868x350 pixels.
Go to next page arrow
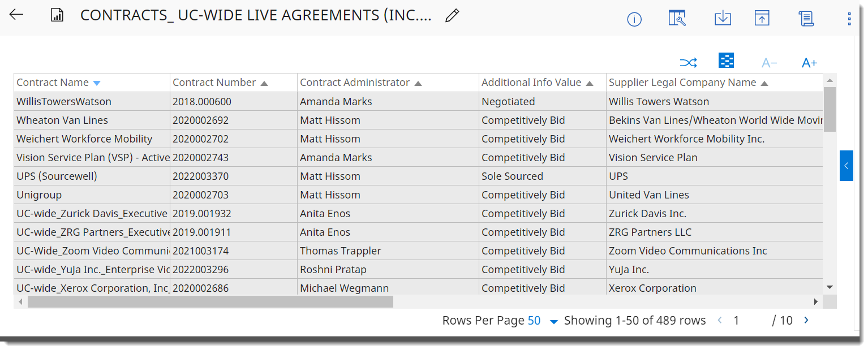806,321
